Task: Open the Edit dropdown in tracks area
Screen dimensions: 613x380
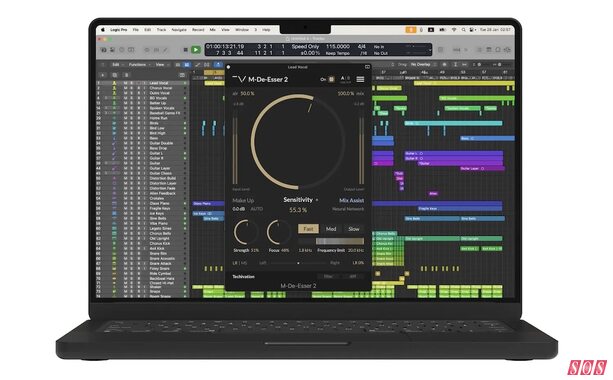Action: click(117, 65)
